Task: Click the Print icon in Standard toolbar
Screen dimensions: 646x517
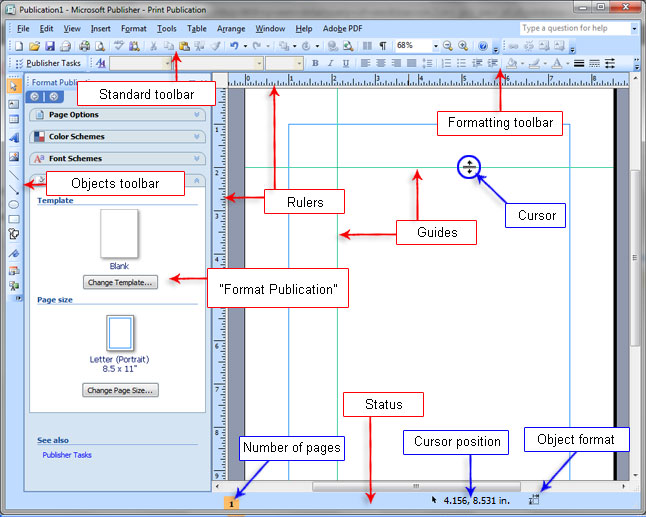Action: 84,46
